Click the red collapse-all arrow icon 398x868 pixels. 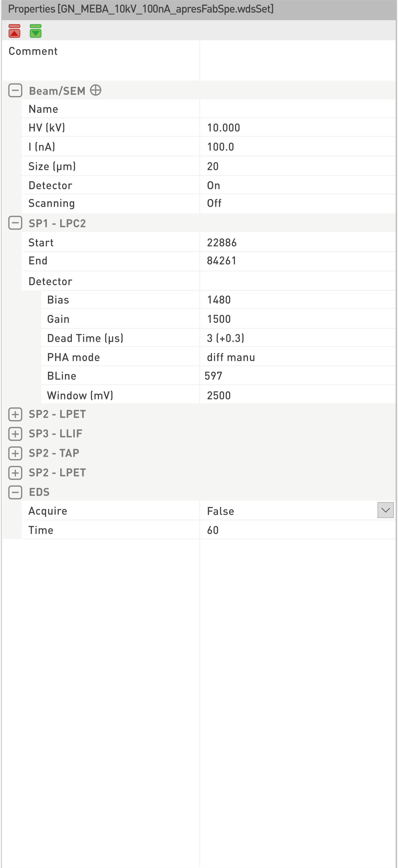click(14, 31)
